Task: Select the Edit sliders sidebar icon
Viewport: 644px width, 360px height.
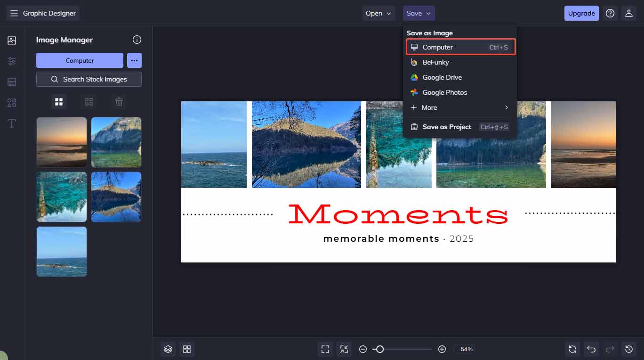Action: [x=12, y=61]
